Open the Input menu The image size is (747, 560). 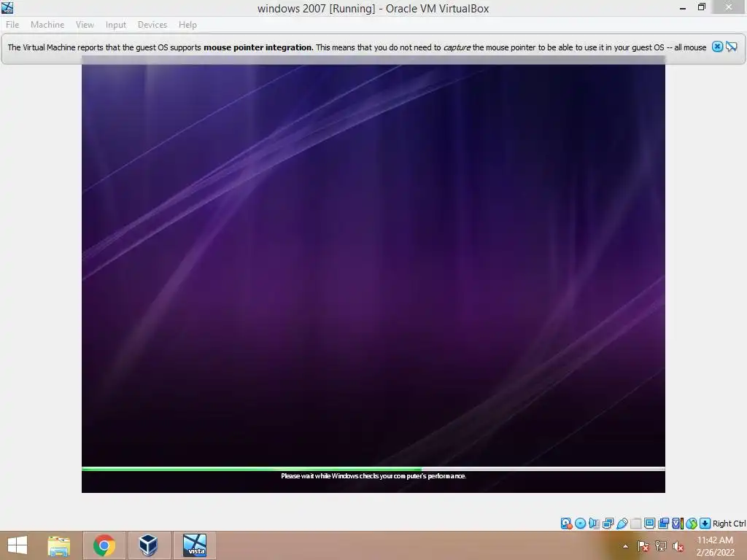[x=116, y=25]
